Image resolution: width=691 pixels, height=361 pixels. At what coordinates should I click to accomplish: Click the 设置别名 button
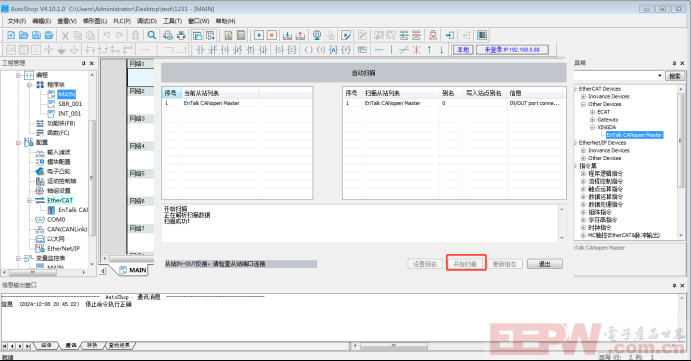pos(425,264)
